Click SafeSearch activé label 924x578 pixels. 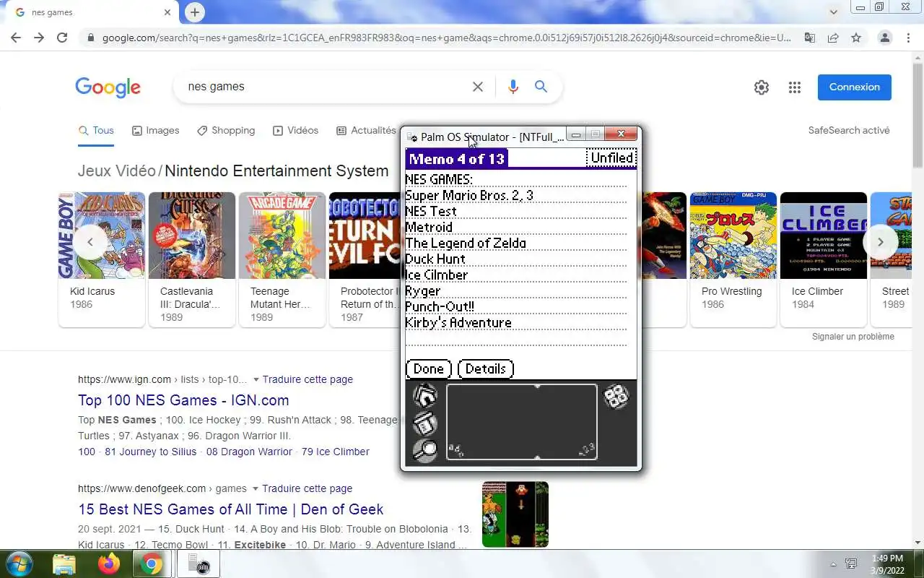[849, 131]
